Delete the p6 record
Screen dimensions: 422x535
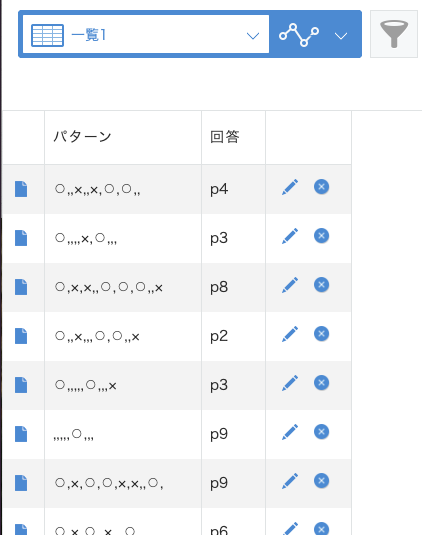321,528
